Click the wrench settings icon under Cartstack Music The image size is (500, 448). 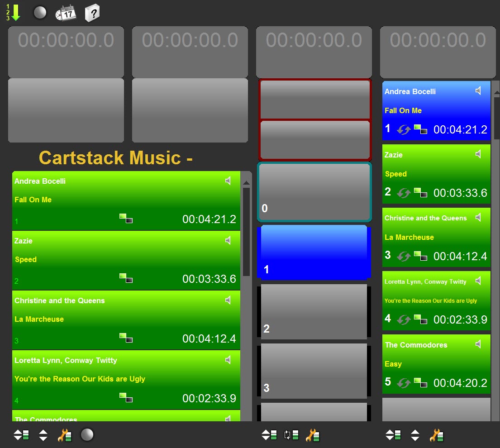[x=65, y=435]
